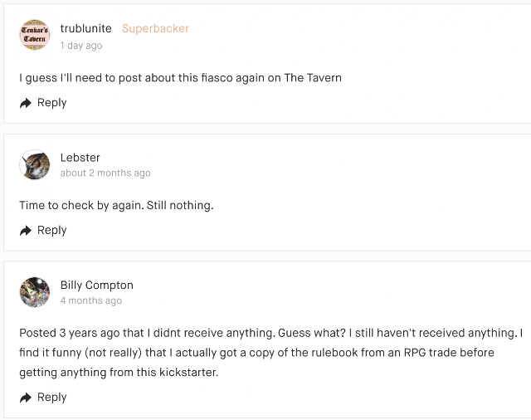Click the username Billy Compton

pyautogui.click(x=99, y=286)
